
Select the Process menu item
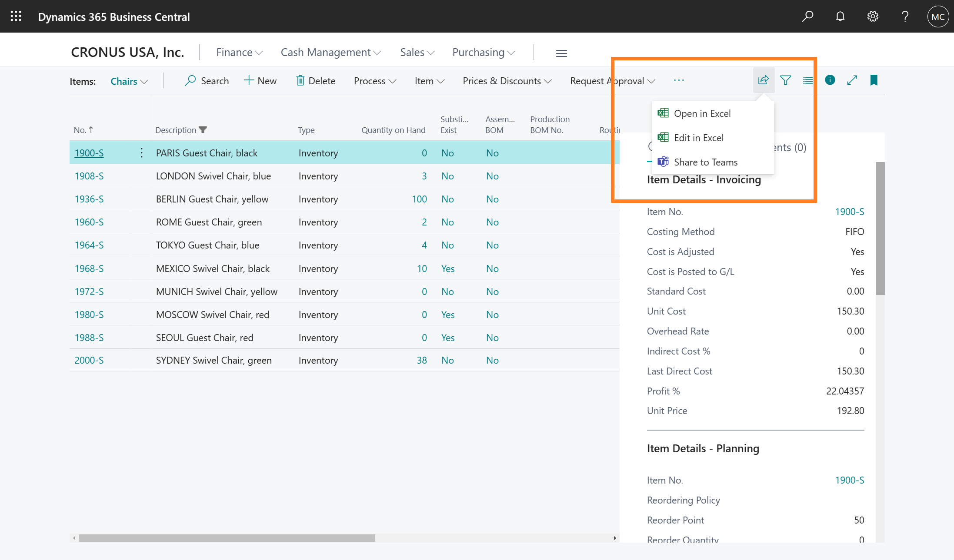click(375, 80)
